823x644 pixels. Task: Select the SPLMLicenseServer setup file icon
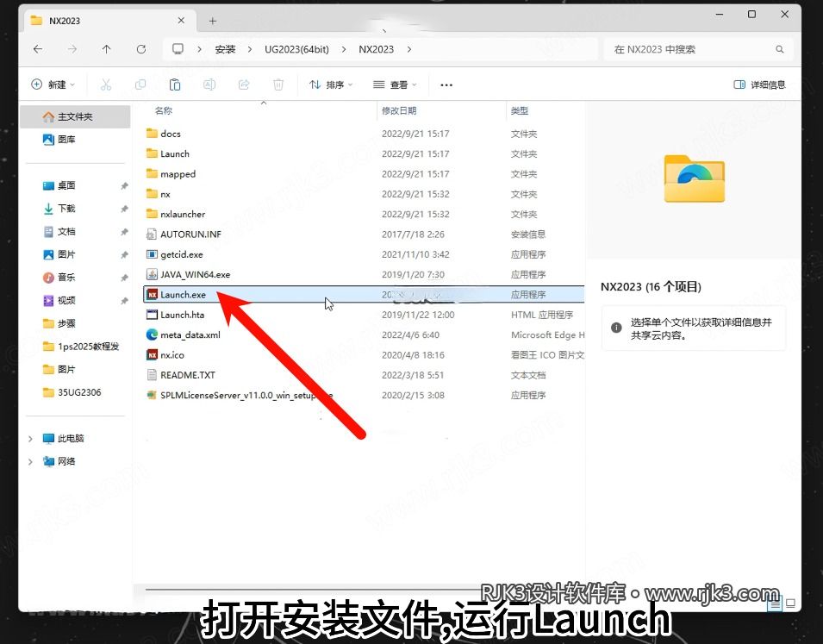(152, 395)
